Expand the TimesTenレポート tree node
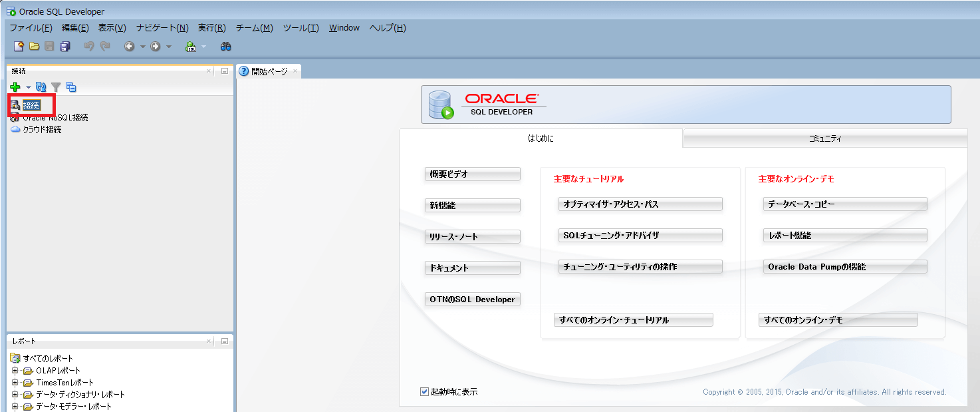This screenshot has height=412, width=980. click(15, 383)
